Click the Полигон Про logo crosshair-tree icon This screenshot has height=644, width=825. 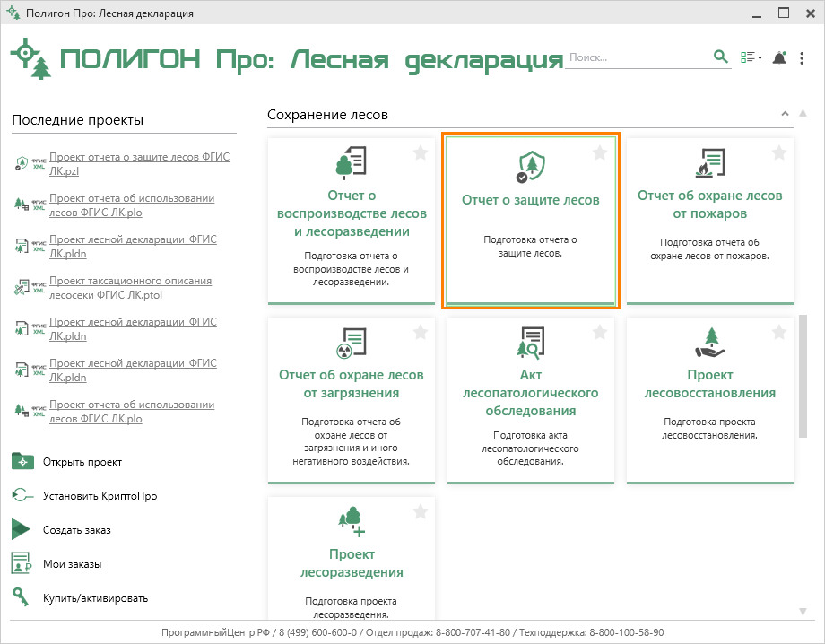(x=31, y=58)
